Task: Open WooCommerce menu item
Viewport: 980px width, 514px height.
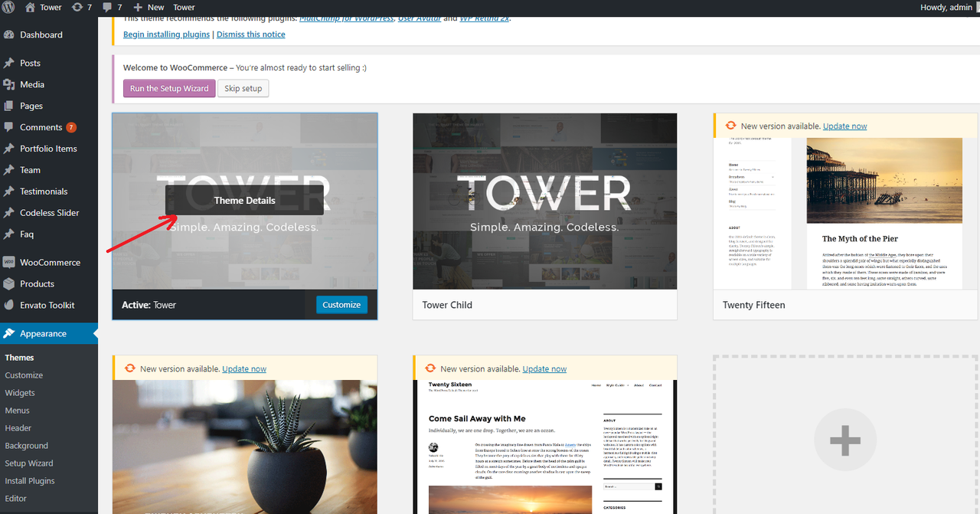Action: click(49, 262)
